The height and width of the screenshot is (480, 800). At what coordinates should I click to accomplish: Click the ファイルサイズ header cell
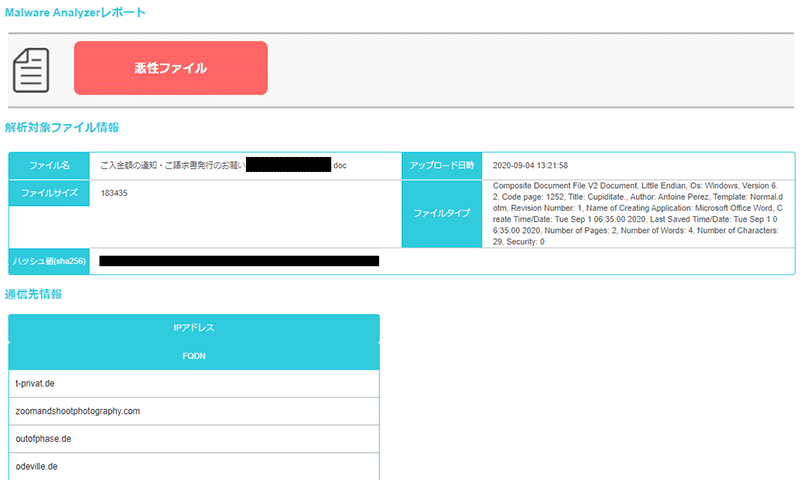pyautogui.click(x=49, y=193)
